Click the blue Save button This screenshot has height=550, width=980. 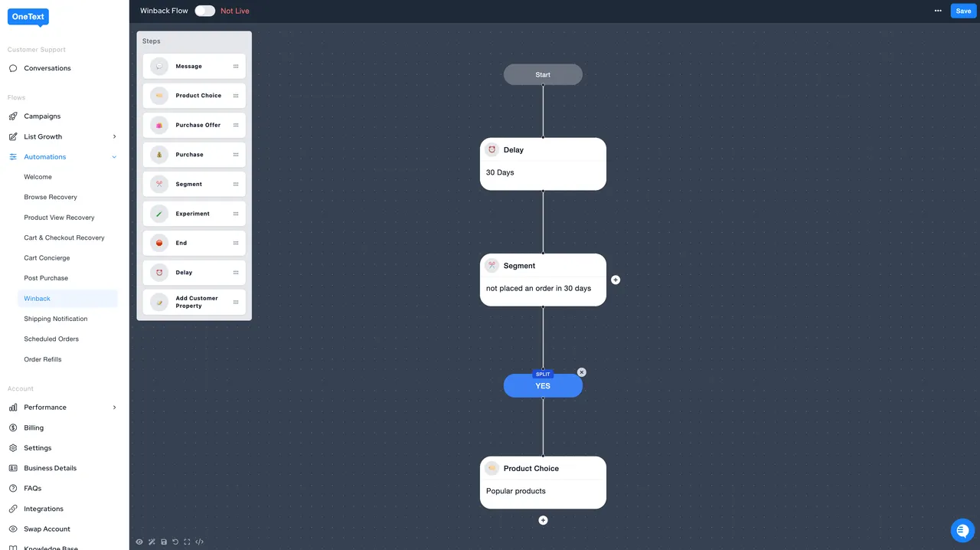[x=963, y=11]
